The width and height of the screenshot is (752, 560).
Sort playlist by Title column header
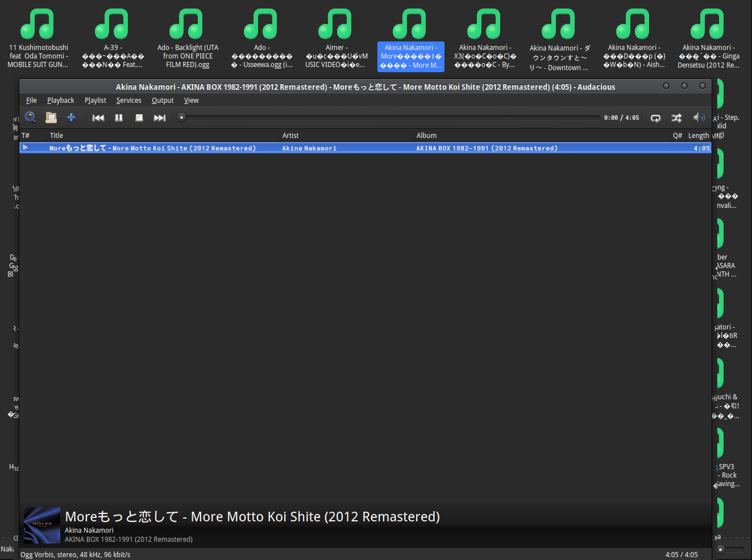(x=56, y=136)
